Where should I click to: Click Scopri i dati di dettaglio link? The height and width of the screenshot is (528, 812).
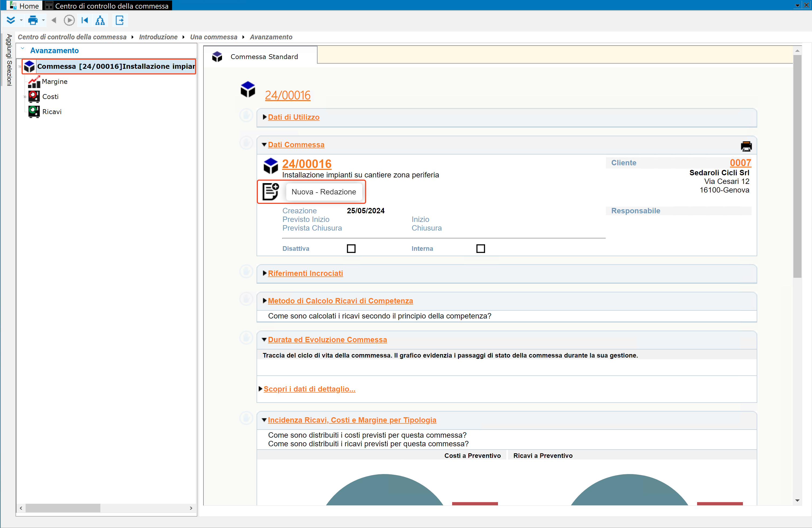click(x=309, y=389)
